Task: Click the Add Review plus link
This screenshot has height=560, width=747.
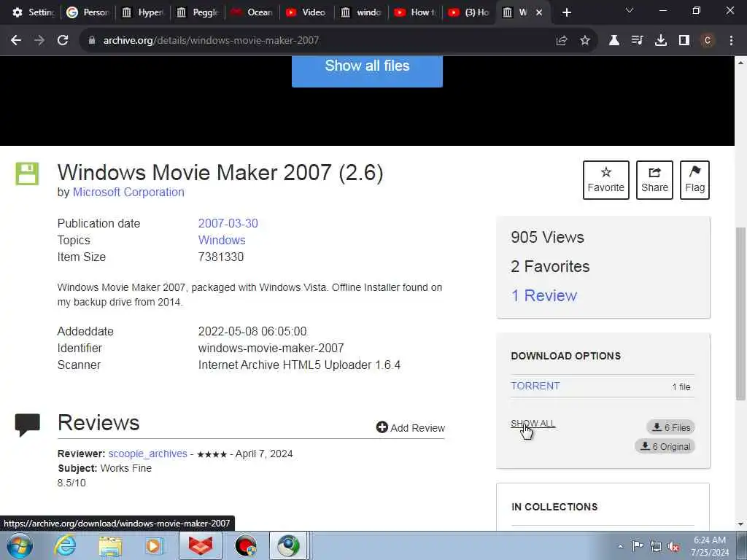Action: point(411,427)
